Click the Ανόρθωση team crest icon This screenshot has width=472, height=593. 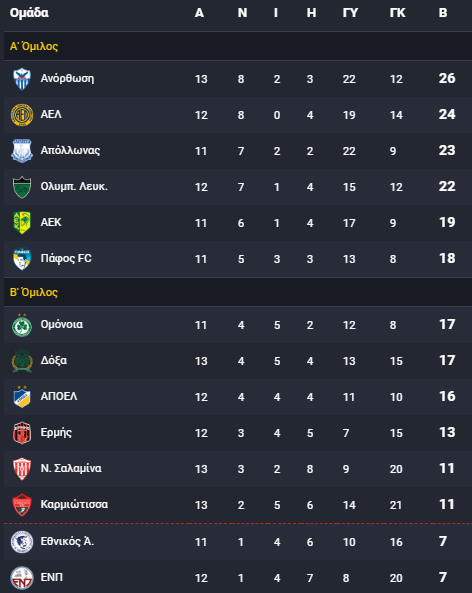tap(22, 79)
